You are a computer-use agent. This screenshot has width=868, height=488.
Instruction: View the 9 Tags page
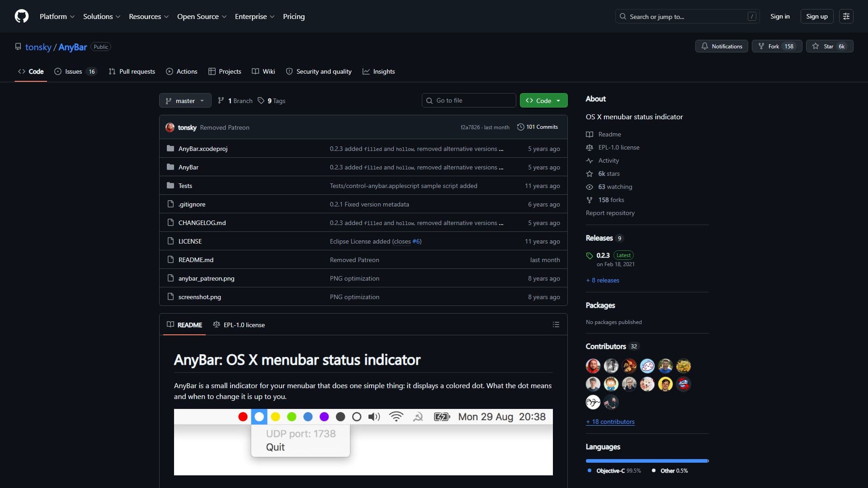pos(272,101)
